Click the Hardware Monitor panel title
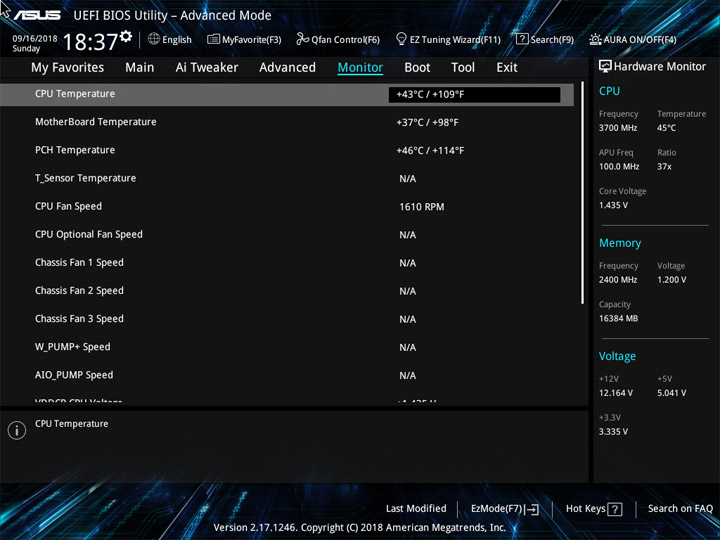The height and width of the screenshot is (540, 720). 660,67
